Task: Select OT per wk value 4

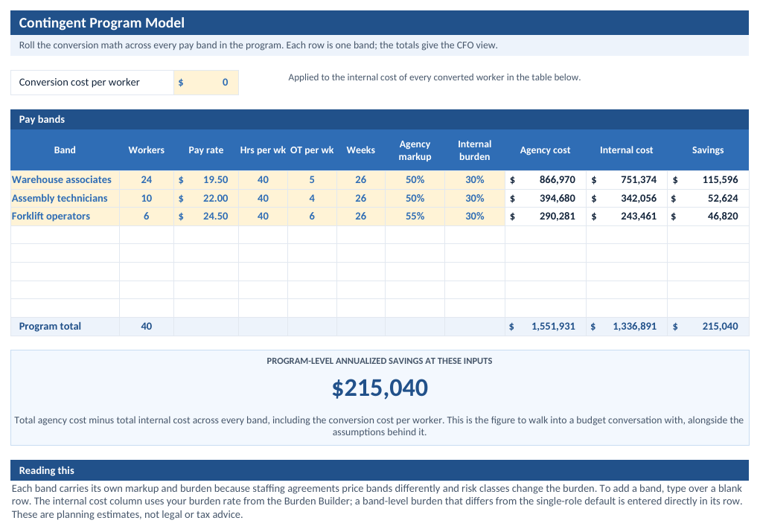Action: pyautogui.click(x=312, y=198)
